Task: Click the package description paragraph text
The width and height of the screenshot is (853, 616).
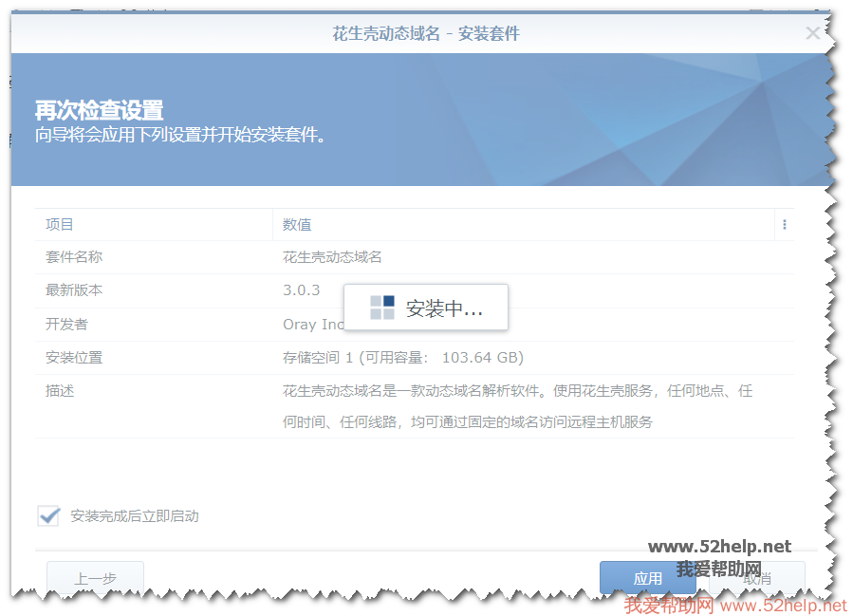Action: click(x=517, y=406)
